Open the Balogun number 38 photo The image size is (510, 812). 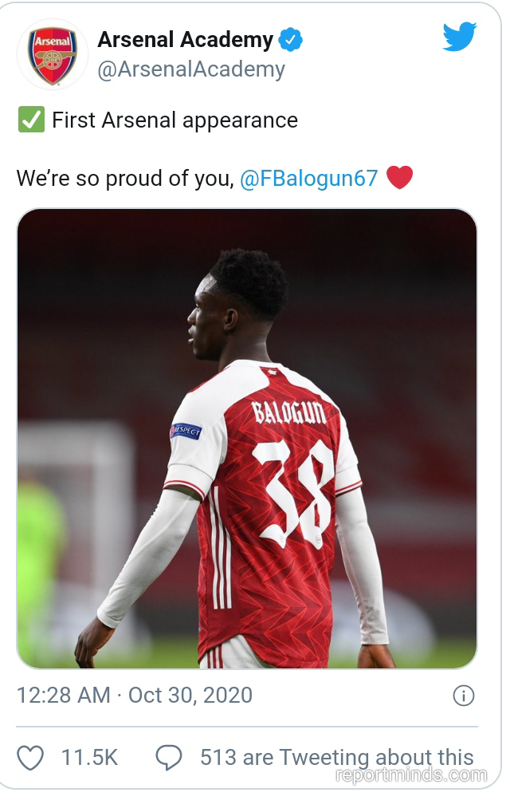click(x=247, y=439)
